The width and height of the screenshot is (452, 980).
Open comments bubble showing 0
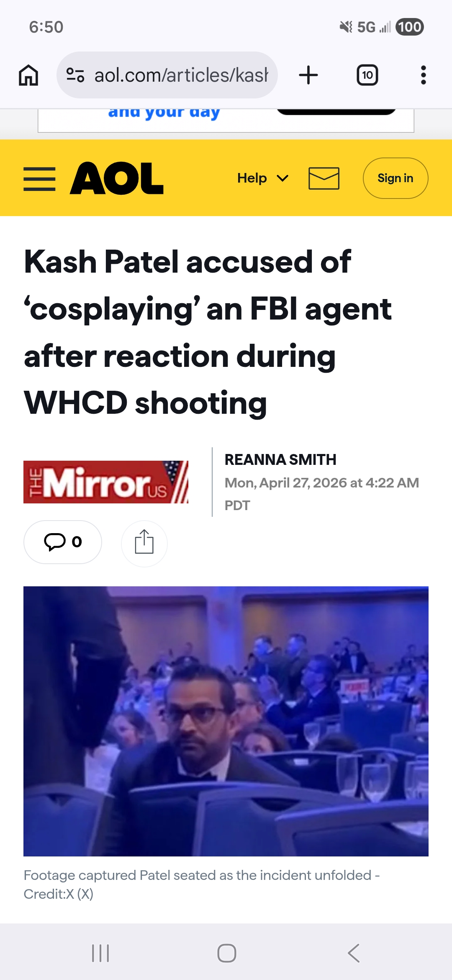point(63,542)
